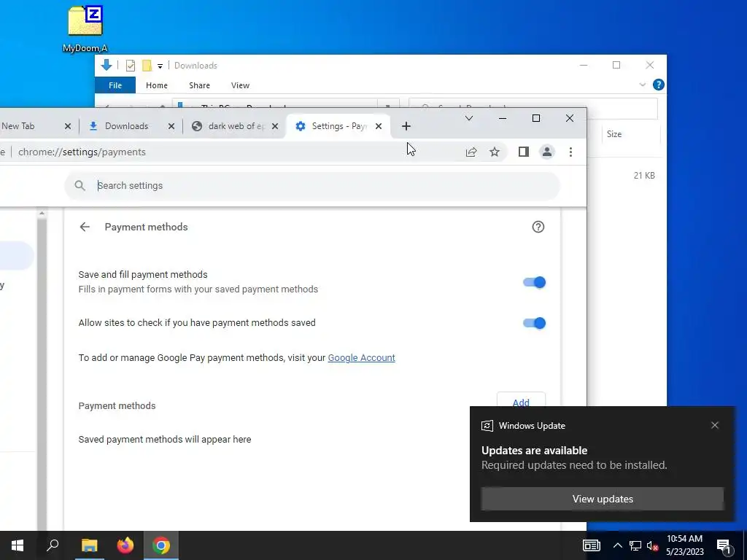Bookmark this page with the star icon

pos(495,152)
